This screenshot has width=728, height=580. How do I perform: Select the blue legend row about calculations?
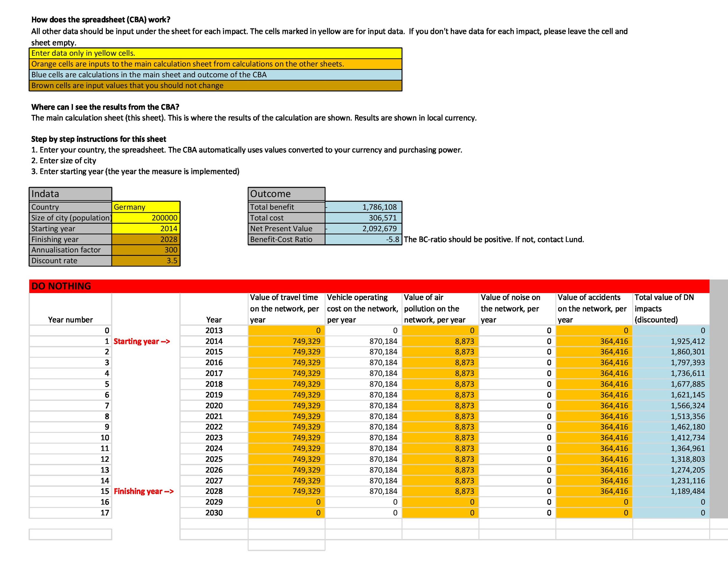215,75
